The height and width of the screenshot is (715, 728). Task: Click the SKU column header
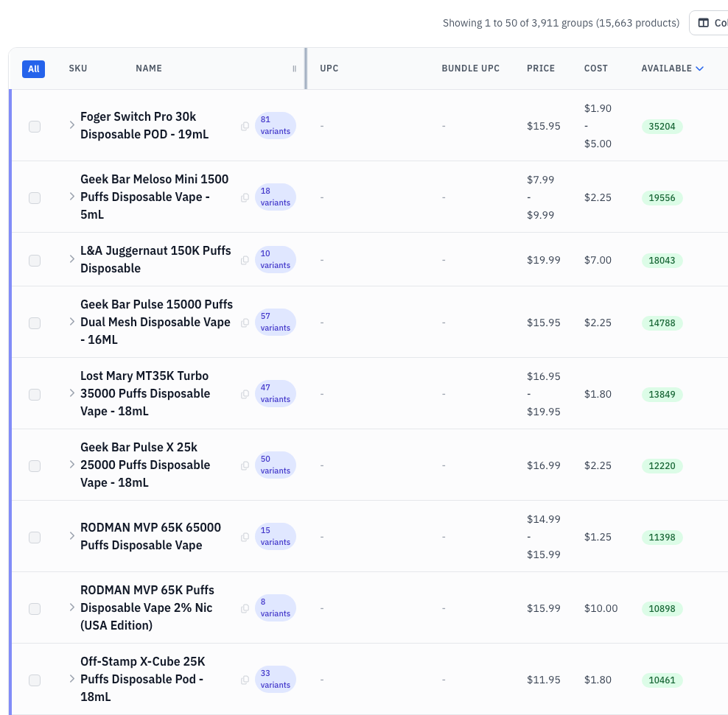tap(78, 68)
